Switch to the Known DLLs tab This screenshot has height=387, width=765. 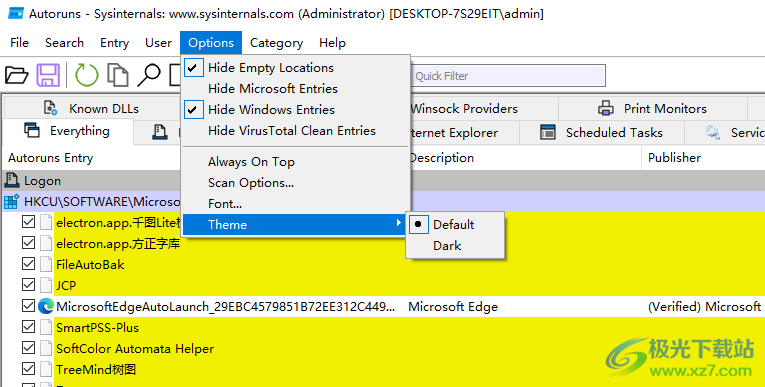click(x=93, y=108)
